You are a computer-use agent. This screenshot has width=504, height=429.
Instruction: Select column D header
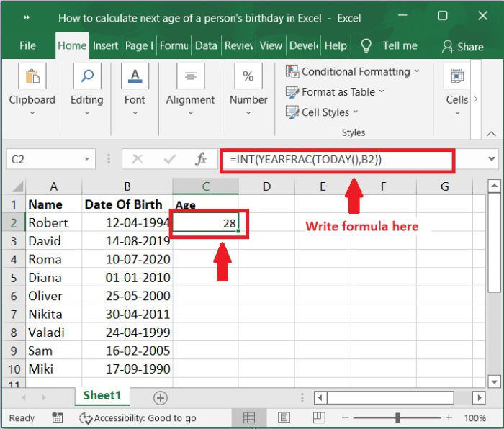click(266, 186)
